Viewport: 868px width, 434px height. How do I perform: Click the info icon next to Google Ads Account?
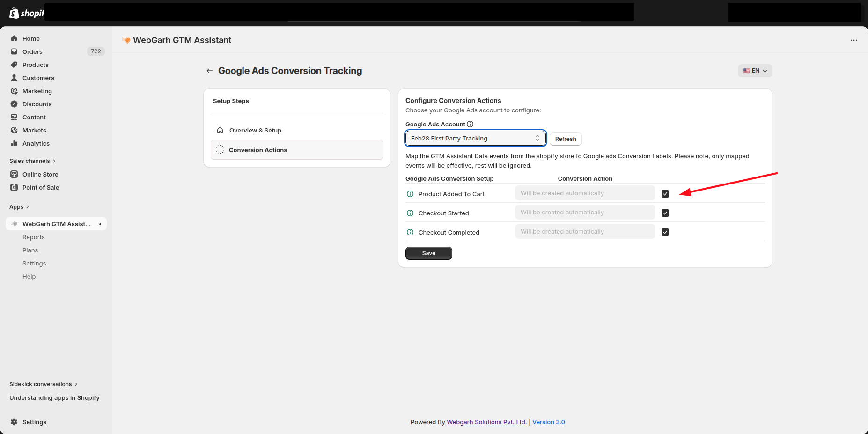470,124
